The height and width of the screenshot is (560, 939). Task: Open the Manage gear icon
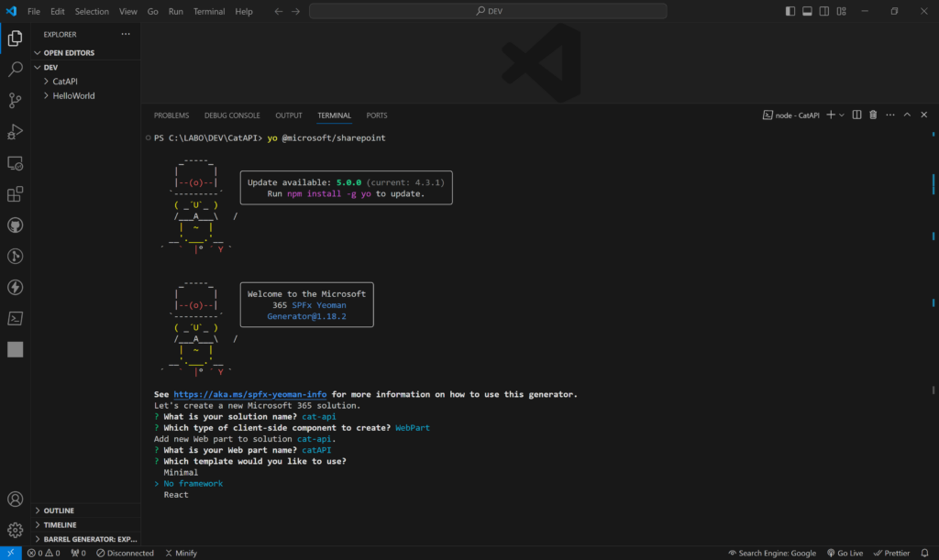[15, 530]
